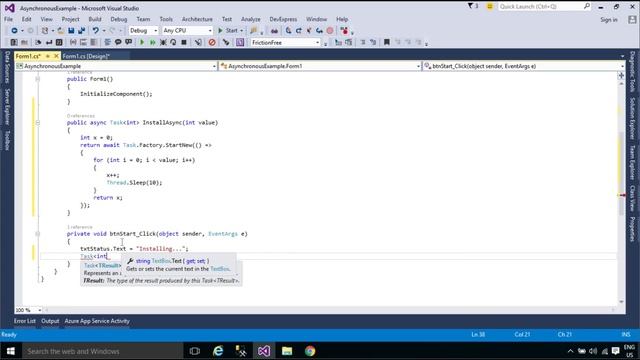This screenshot has height=360, width=640.
Task: Toggle the pin on the Form1.cs tab
Action: pos(48,56)
